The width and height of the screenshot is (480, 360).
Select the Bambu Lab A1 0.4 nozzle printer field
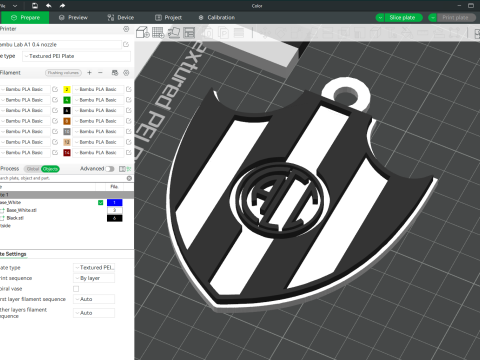click(x=60, y=44)
